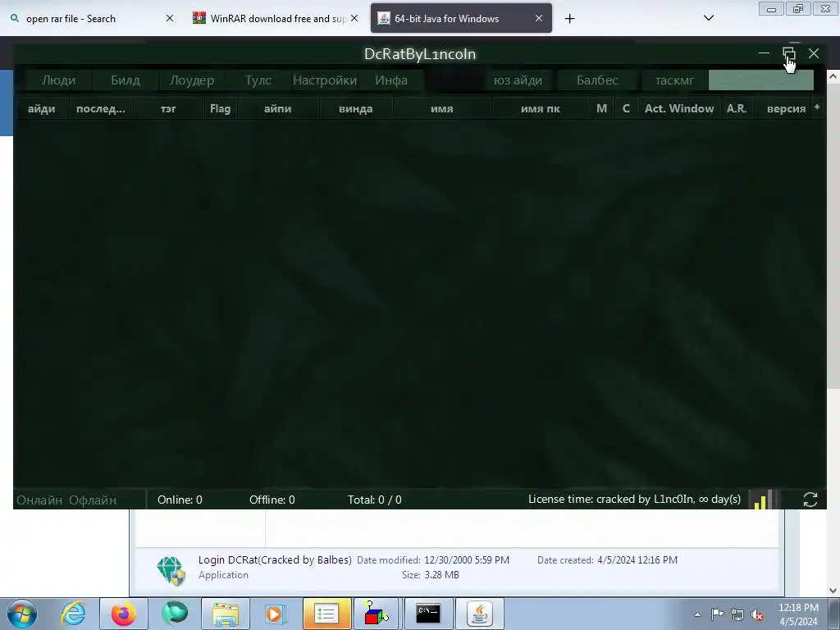Viewport: 840px width, 630px height.
Task: Sort by the айди column header
Action: tap(41, 109)
